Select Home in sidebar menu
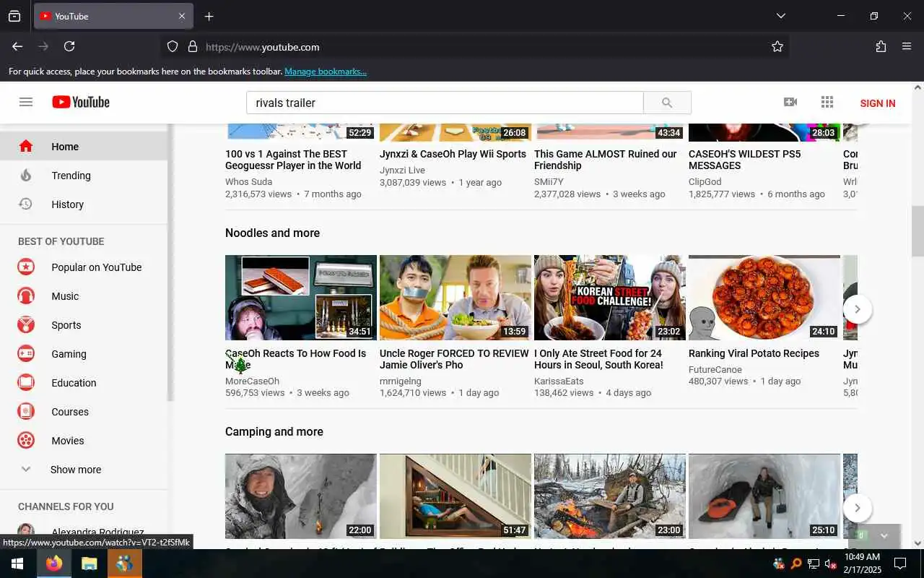Image resolution: width=924 pixels, height=578 pixels. (x=84, y=147)
